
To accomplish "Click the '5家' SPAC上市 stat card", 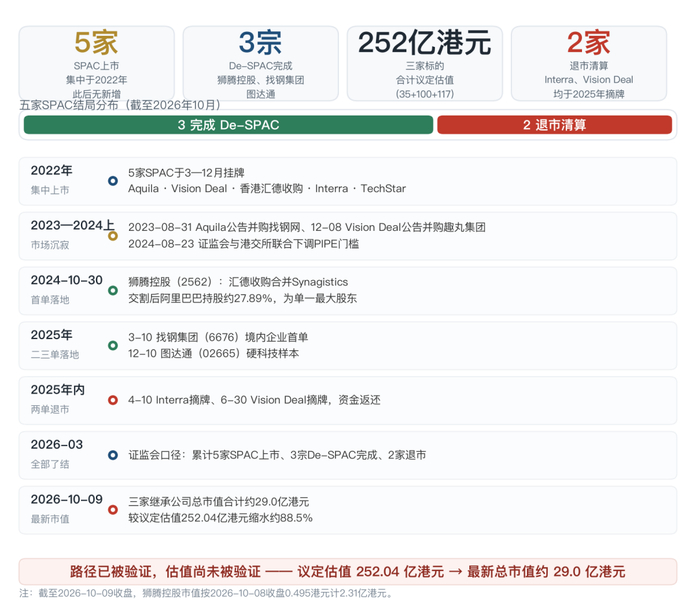I will [96, 63].
